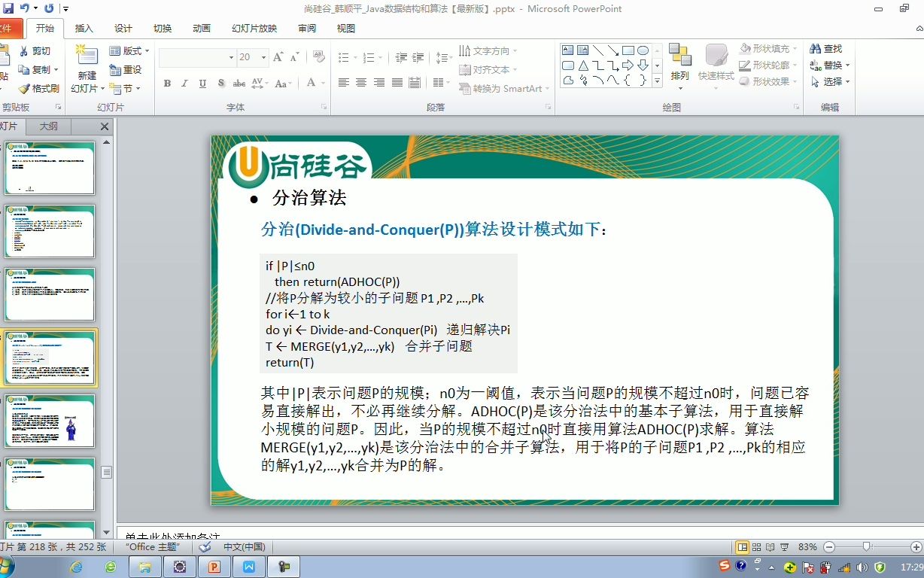Viewport: 924px width, 578px height.
Task: Select the Slide Show view icon
Action: click(785, 546)
